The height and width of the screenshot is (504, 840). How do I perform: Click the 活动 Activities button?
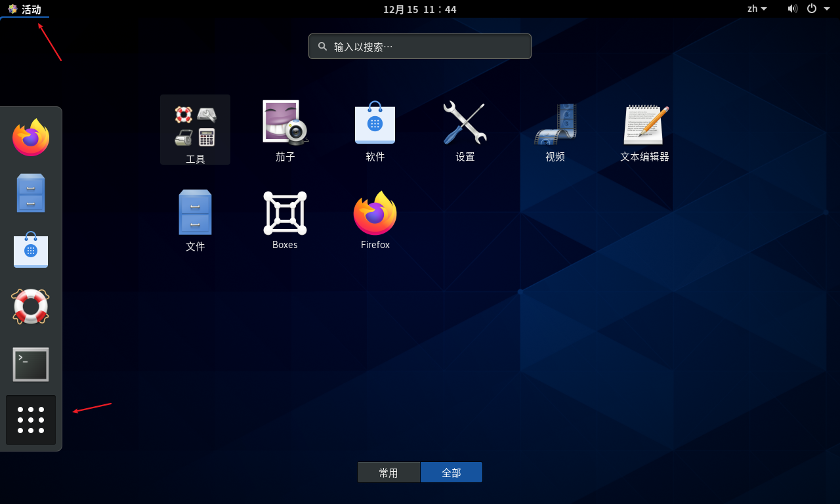[24, 9]
